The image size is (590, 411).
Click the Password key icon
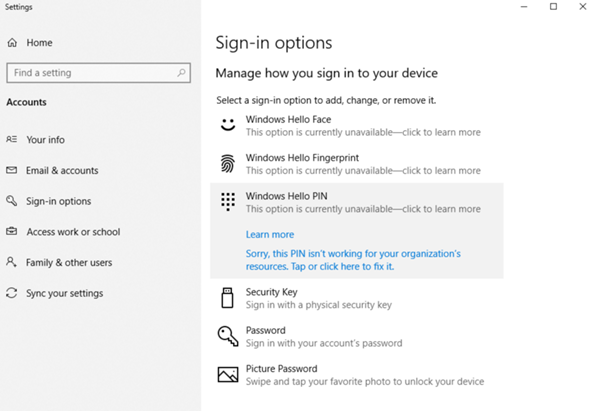point(228,336)
